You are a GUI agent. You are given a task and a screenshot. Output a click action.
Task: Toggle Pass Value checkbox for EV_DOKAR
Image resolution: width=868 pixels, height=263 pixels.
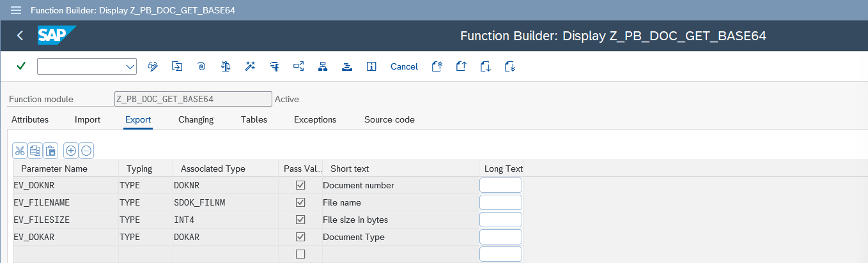[300, 237]
